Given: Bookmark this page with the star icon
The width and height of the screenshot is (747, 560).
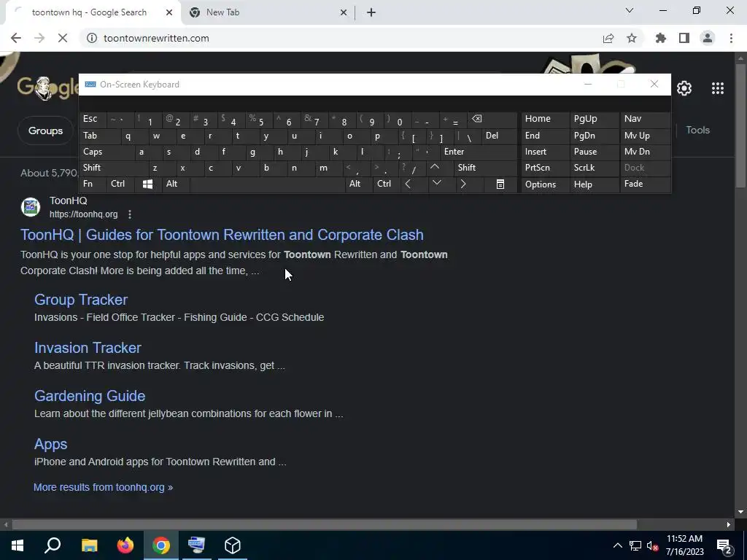Looking at the screenshot, I should (x=632, y=38).
